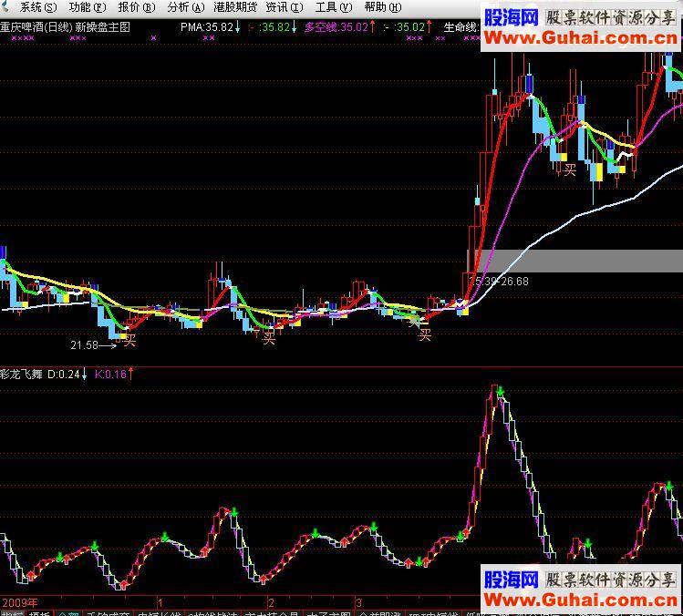Open the 资讯(I) menu
This screenshot has width=683, height=616.
tap(284, 7)
